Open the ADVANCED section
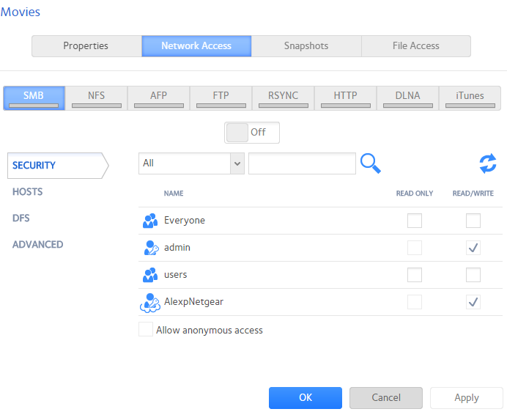 pyautogui.click(x=38, y=245)
